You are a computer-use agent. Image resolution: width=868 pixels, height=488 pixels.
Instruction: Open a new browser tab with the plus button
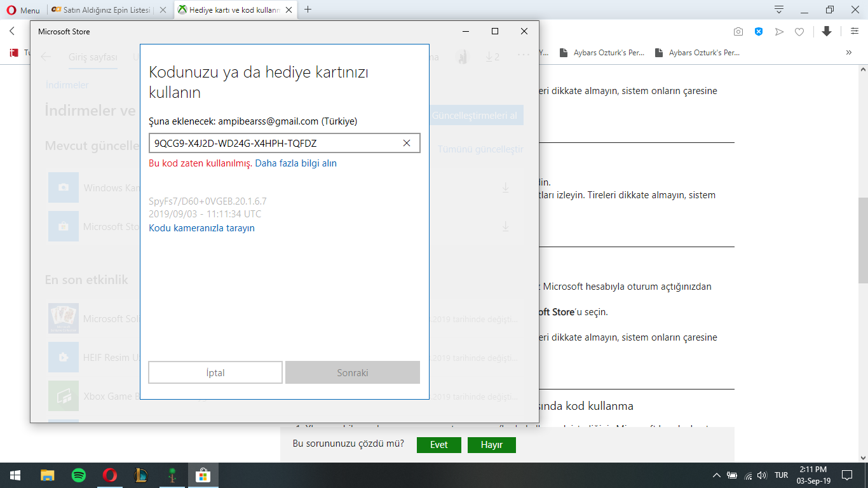pos(308,10)
